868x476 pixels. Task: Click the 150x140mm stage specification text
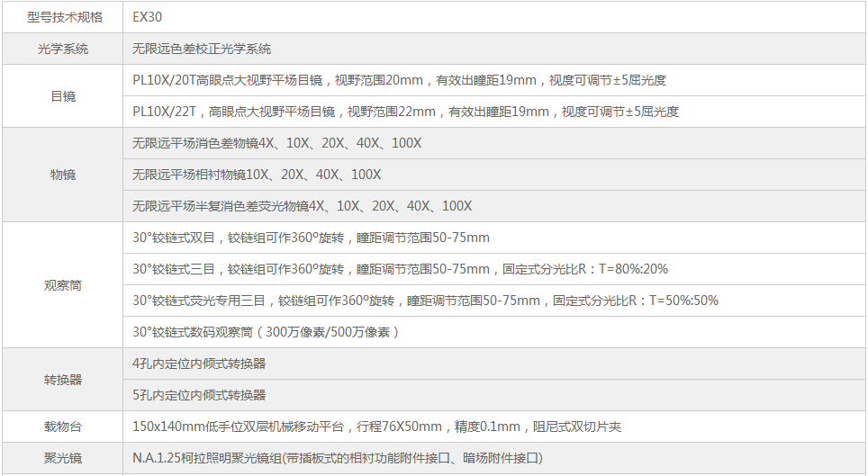(x=376, y=427)
